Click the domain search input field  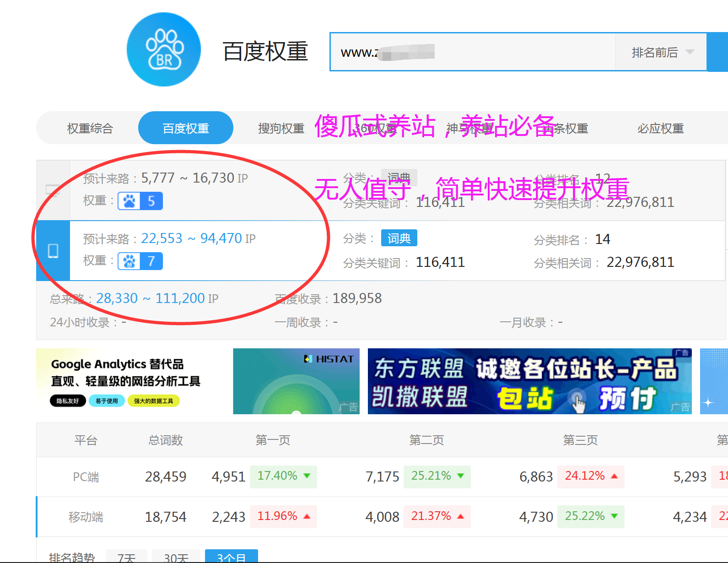[x=471, y=52]
